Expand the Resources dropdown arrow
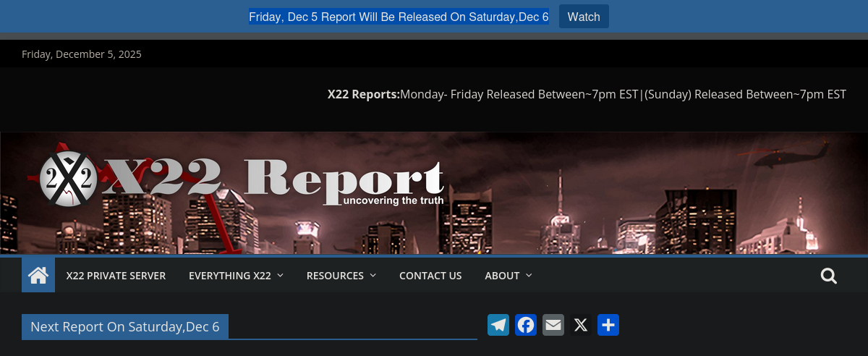The height and width of the screenshot is (356, 868). pyautogui.click(x=373, y=276)
